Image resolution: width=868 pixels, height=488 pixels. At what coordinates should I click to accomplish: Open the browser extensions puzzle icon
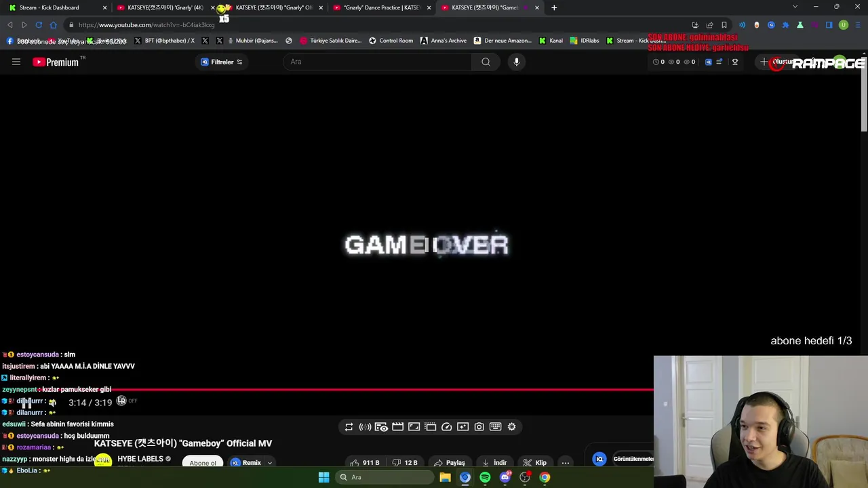[785, 25]
